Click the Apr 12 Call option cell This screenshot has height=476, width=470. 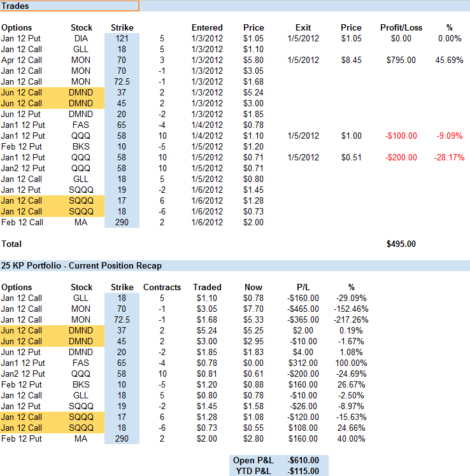[x=22, y=60]
